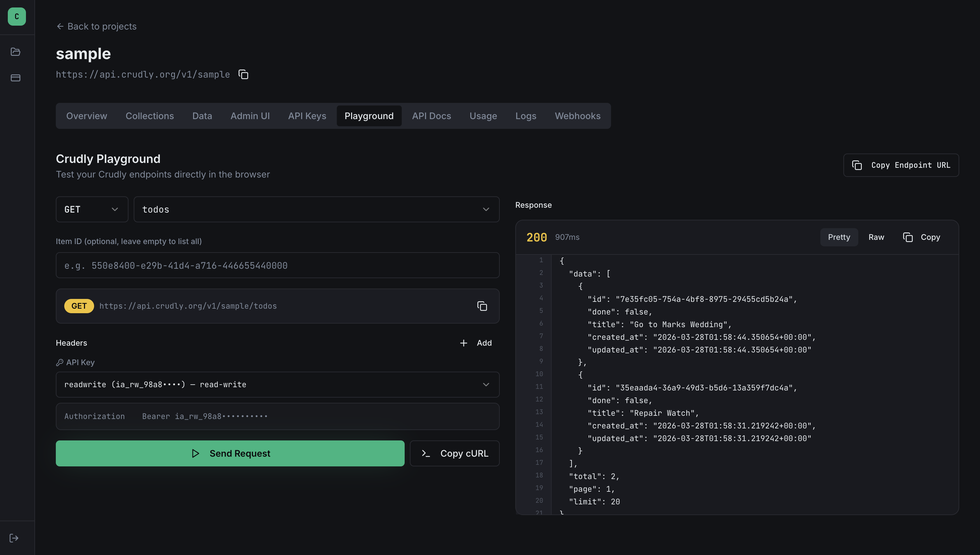The height and width of the screenshot is (555, 980).
Task: Add a new header
Action: pyautogui.click(x=476, y=343)
